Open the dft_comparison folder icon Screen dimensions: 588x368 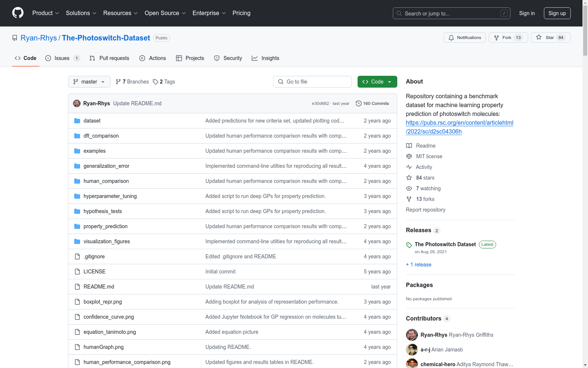(77, 136)
